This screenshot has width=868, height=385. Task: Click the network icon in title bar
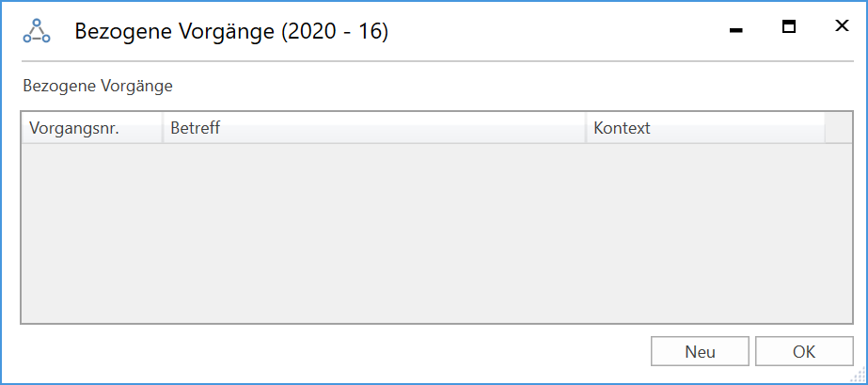point(37,31)
